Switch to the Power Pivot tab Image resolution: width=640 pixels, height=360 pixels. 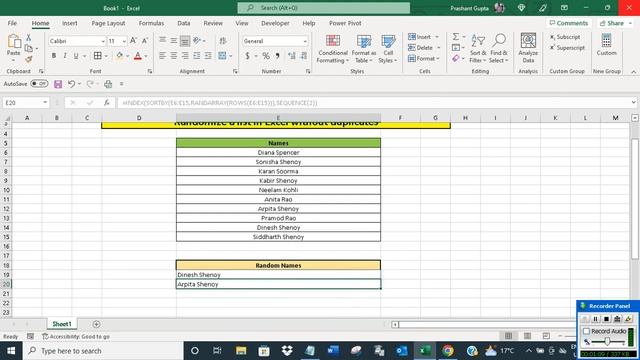[x=345, y=23]
